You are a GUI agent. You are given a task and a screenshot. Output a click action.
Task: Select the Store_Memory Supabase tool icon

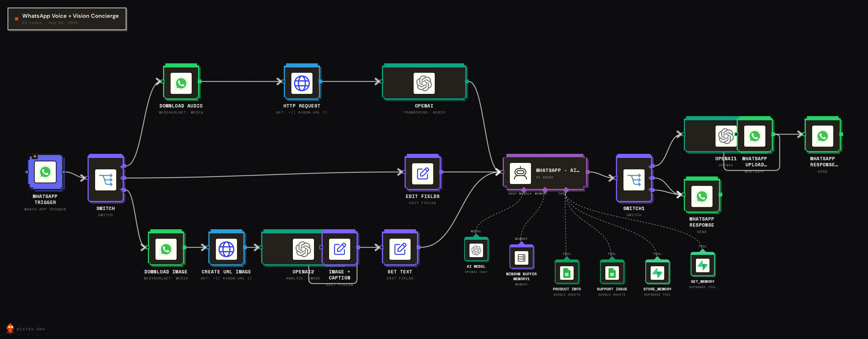coord(657,273)
